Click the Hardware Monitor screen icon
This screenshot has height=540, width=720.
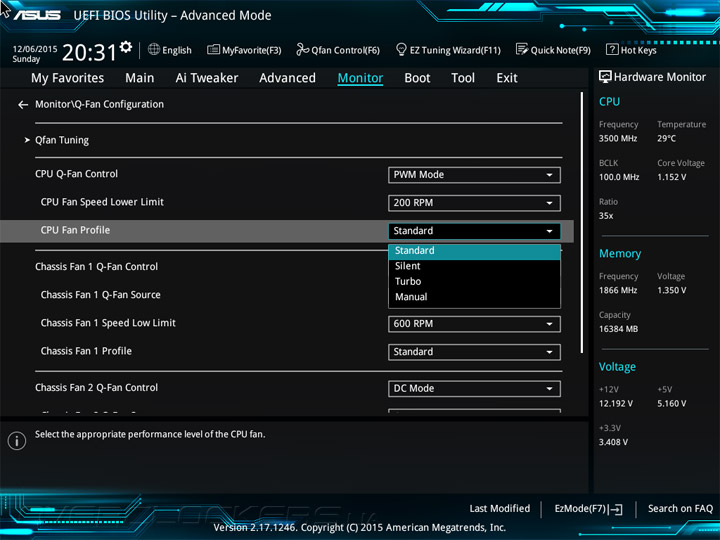coord(605,77)
